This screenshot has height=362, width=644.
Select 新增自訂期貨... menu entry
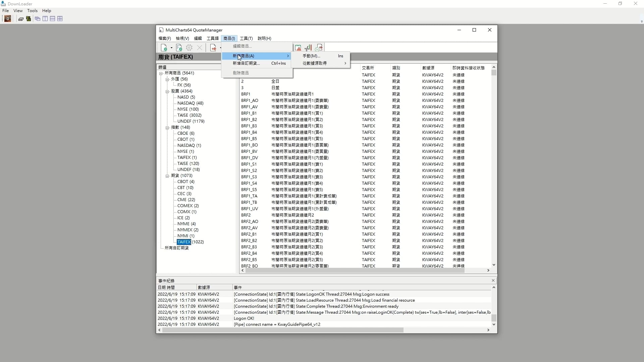(246, 63)
